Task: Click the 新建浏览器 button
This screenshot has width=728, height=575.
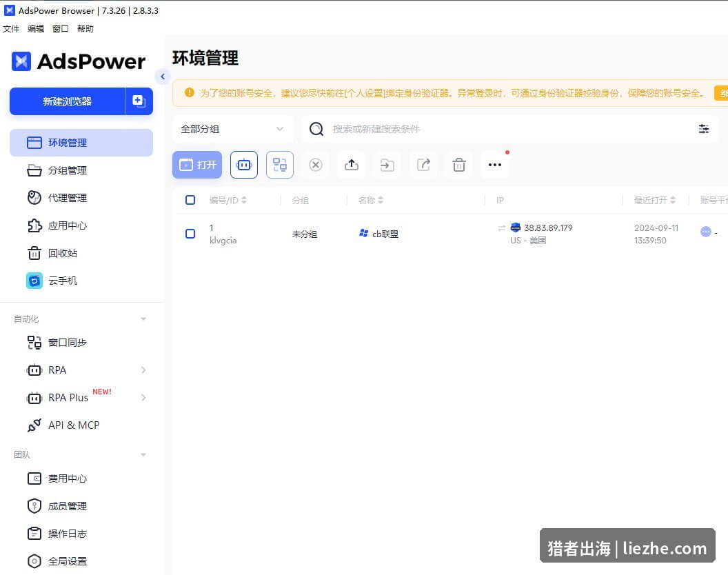Action: pyautogui.click(x=68, y=101)
